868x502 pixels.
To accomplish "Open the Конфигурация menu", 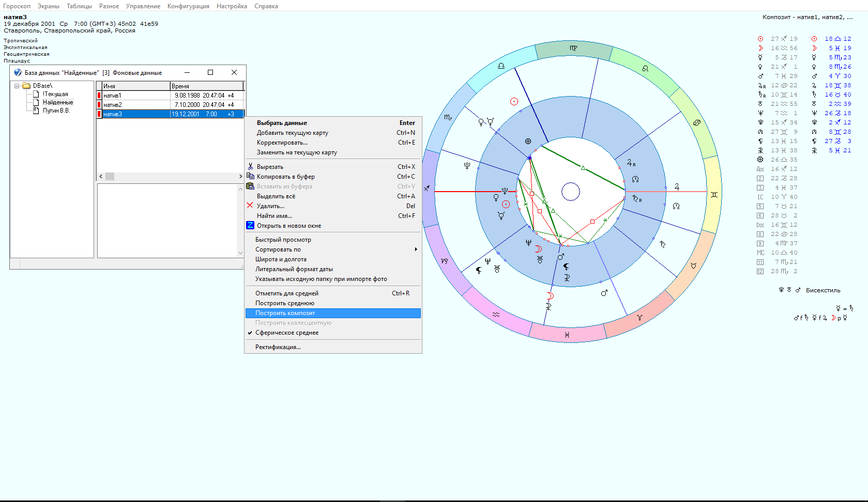I will (188, 6).
